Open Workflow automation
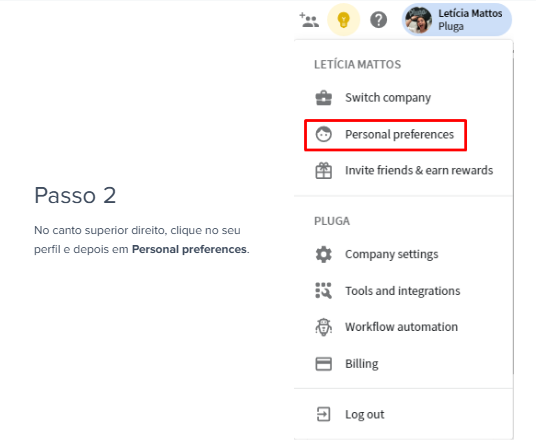The width and height of the screenshot is (536, 440). click(x=401, y=327)
